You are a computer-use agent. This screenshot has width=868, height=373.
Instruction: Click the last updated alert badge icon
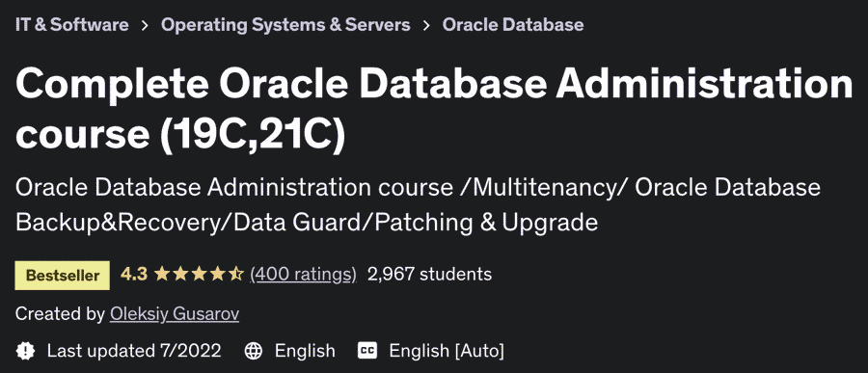25,350
